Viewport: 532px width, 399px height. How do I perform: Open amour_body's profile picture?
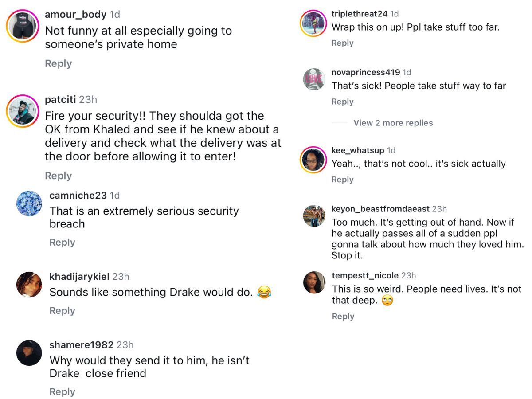(x=23, y=26)
